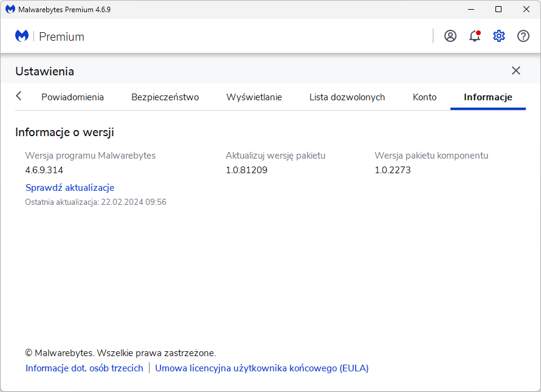Open the Umowa licencyjna (EULA) link

pos(261,368)
